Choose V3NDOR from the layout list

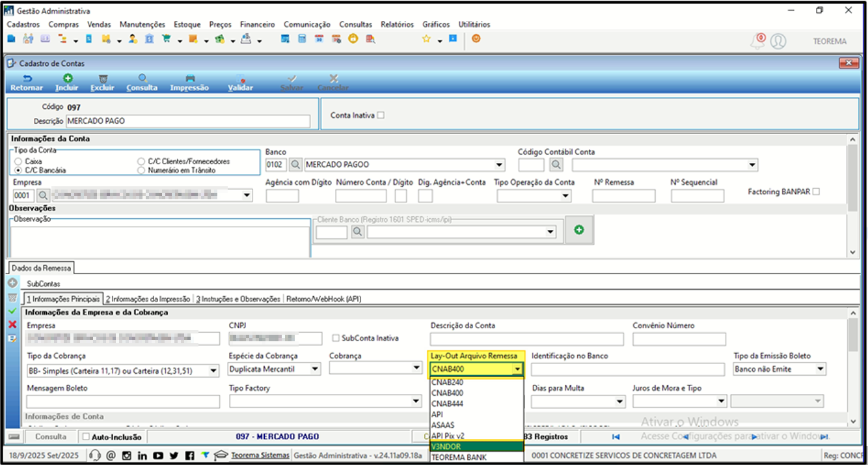[476, 446]
